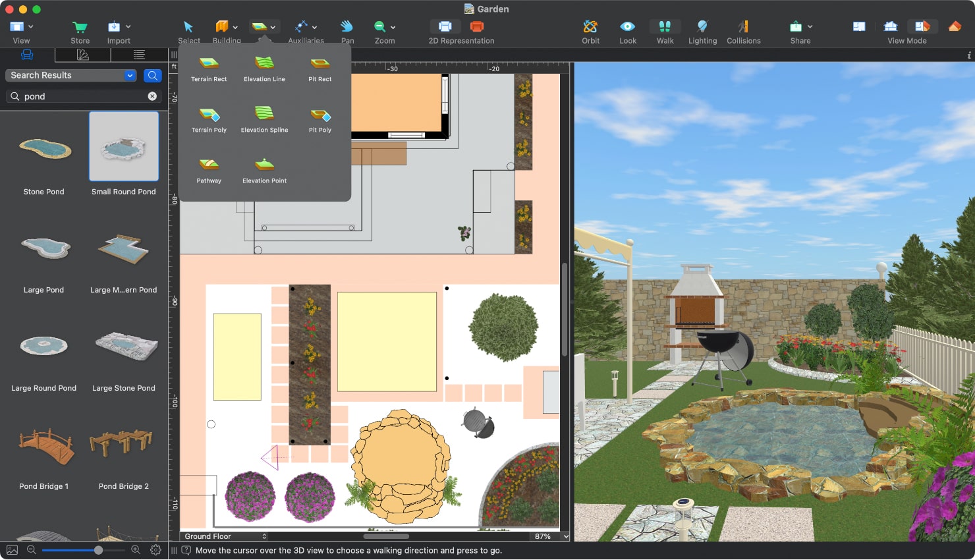
Task: Adjust the thumbnail size slider
Action: 98,550
